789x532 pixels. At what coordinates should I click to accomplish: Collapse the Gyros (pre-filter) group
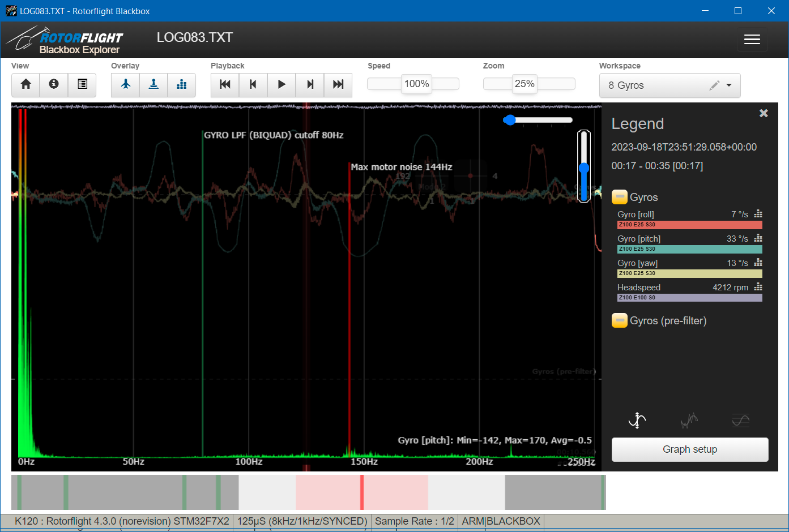click(620, 321)
